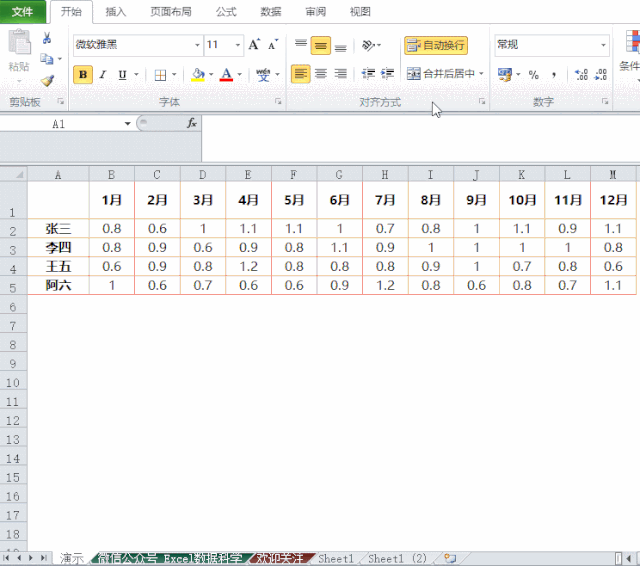The width and height of the screenshot is (640, 566).
Task: Toggle Italic formatting
Action: pyautogui.click(x=103, y=75)
